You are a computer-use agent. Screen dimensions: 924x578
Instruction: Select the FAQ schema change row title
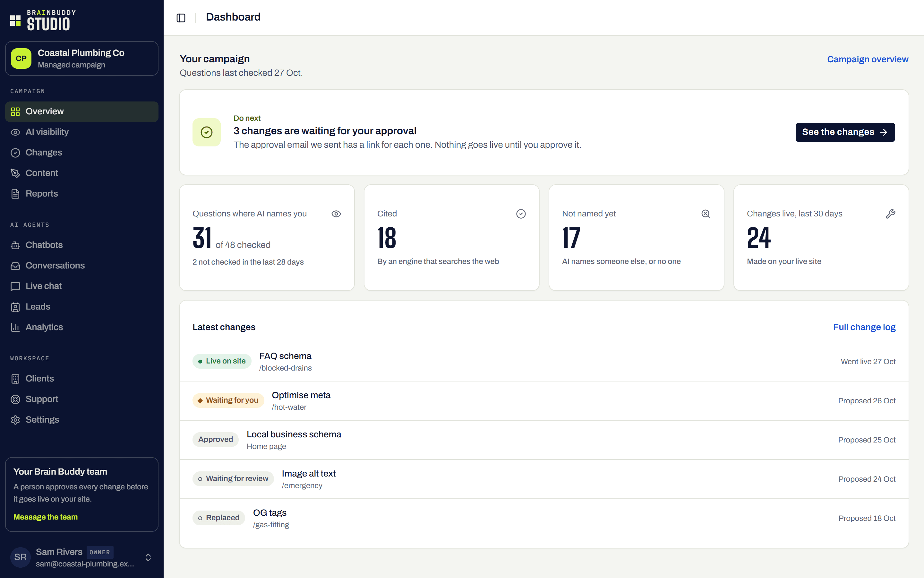pyautogui.click(x=285, y=356)
